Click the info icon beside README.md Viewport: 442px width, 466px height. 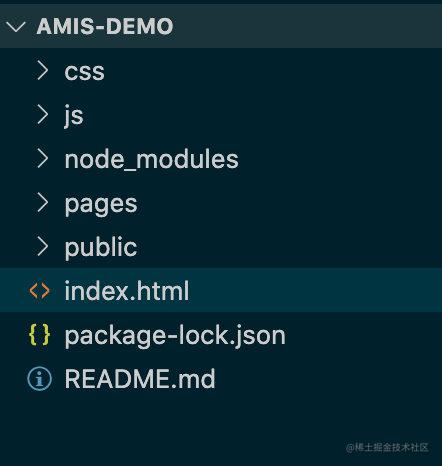[x=39, y=379]
